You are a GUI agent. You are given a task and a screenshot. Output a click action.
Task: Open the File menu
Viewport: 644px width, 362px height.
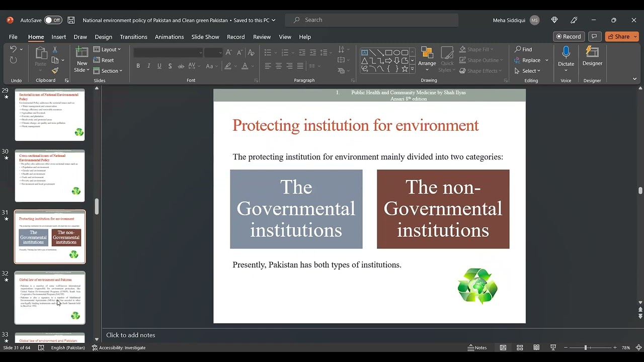tap(13, 37)
